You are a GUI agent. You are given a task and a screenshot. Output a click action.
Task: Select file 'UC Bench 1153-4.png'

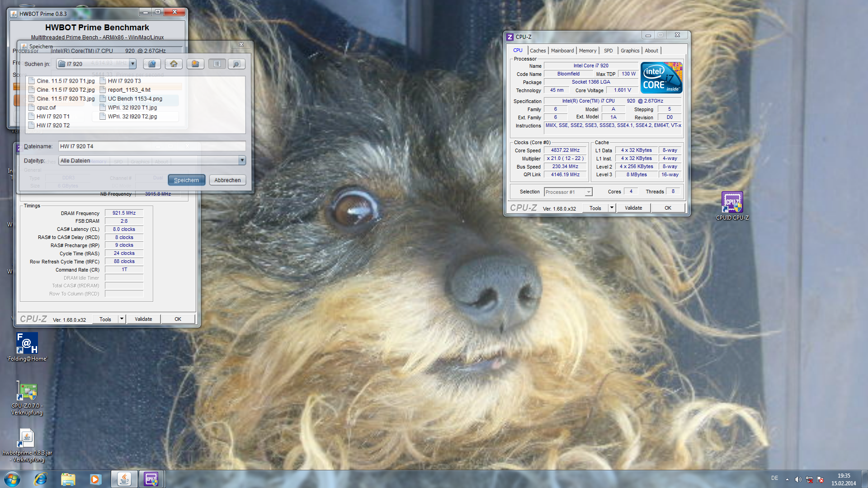coord(131,99)
